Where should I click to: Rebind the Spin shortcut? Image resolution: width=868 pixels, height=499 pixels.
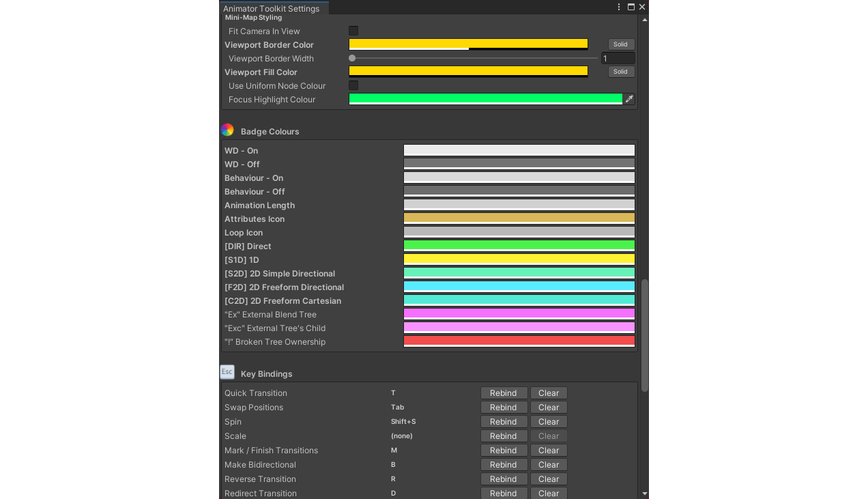[x=504, y=422]
